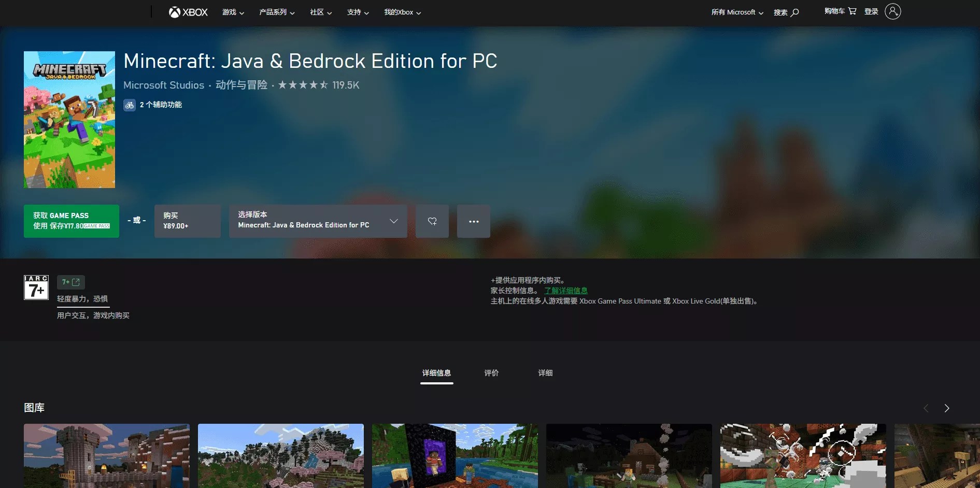Viewport: 980px width, 488px height.
Task: Click the IARC 7+ rating badge
Action: (36, 288)
